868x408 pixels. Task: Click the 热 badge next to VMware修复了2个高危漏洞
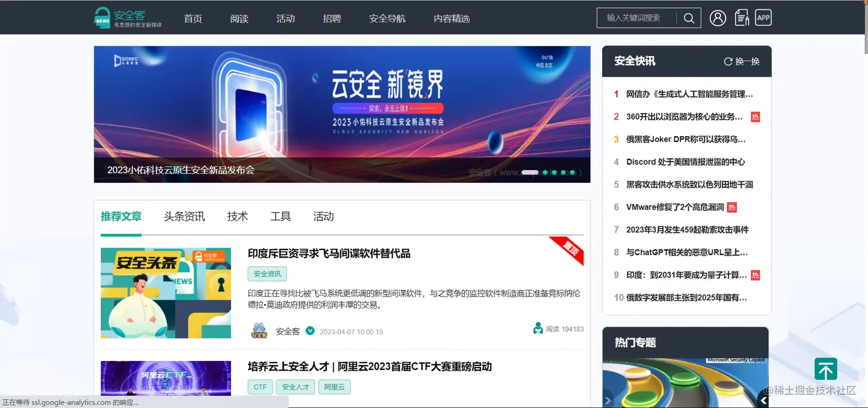731,207
